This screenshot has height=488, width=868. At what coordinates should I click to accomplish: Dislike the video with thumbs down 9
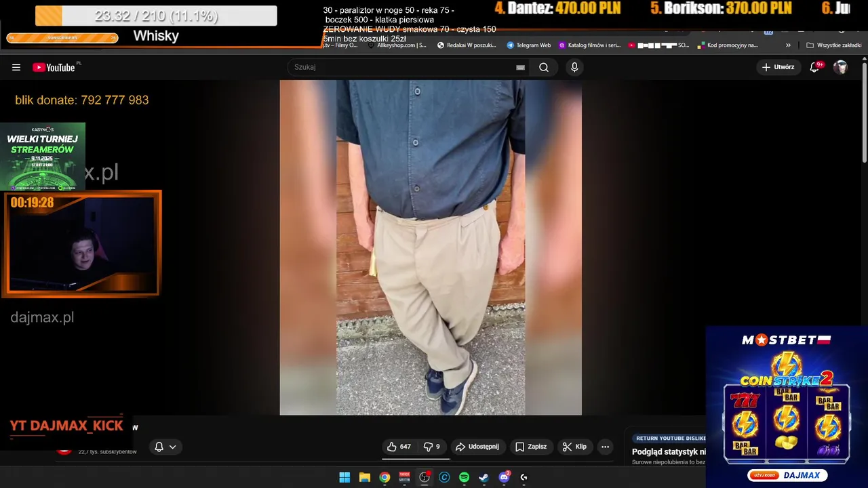pyautogui.click(x=432, y=447)
